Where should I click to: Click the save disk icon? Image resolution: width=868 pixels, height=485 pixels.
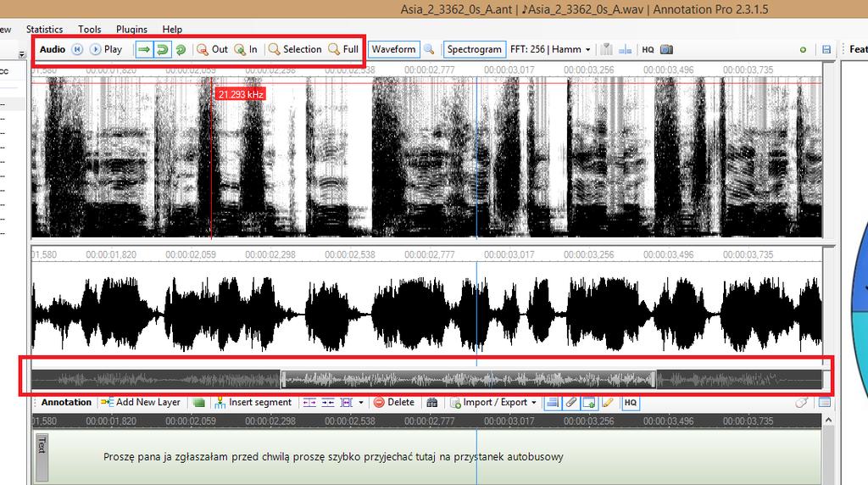tap(826, 49)
